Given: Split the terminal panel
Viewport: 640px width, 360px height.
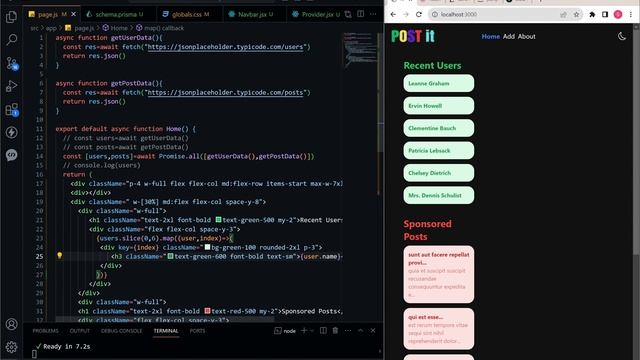Looking at the screenshot, I should pyautogui.click(x=323, y=331).
